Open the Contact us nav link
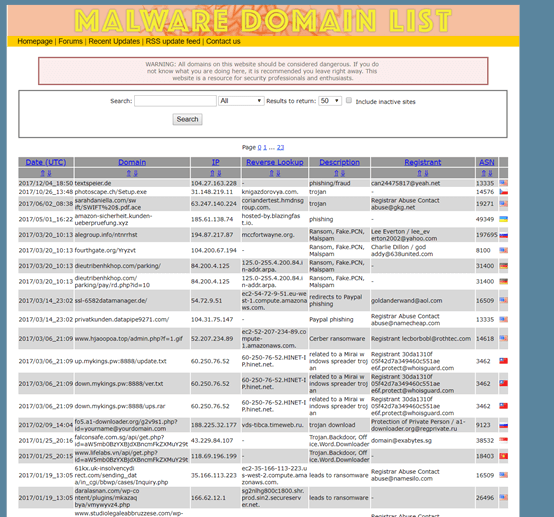This screenshot has width=554, height=517. click(223, 41)
